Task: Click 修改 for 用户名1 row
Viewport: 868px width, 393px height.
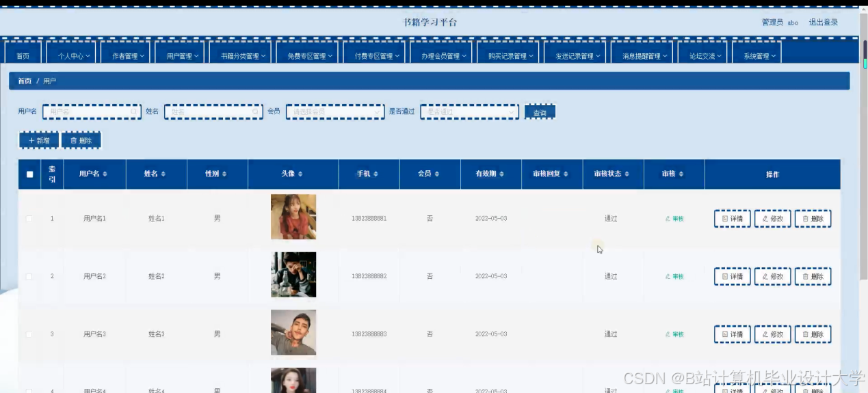Action: [x=773, y=219]
